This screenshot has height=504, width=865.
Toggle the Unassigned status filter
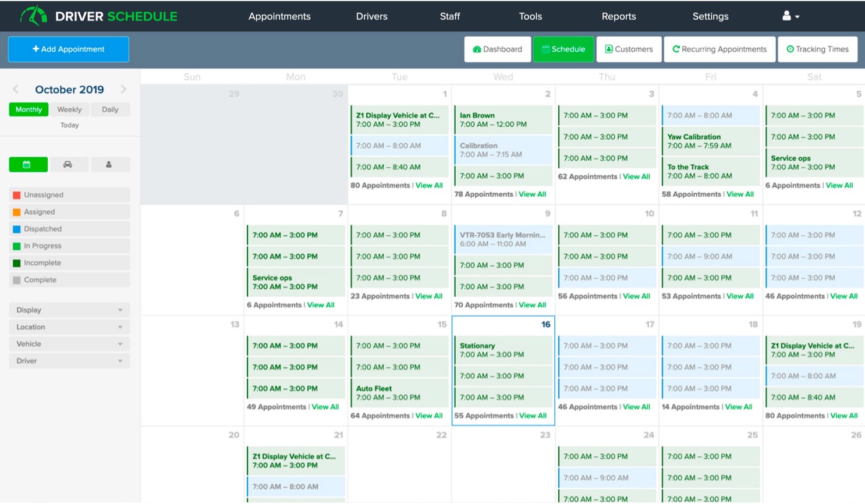pos(69,195)
